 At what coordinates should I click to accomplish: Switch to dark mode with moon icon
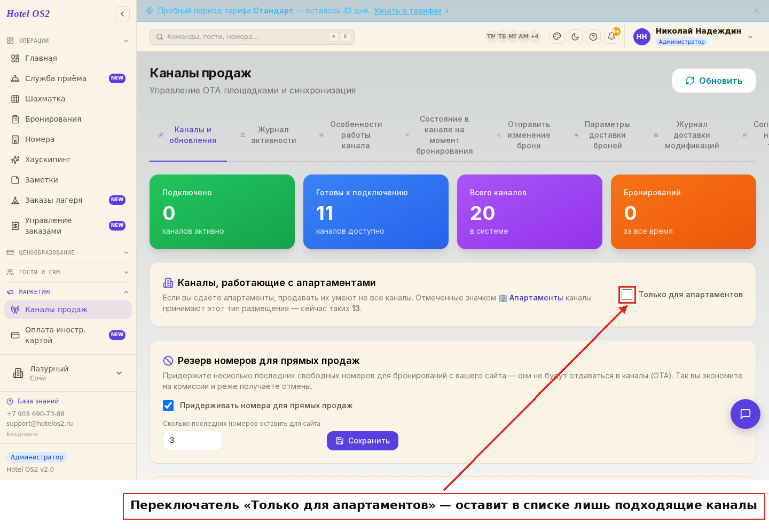coord(575,37)
